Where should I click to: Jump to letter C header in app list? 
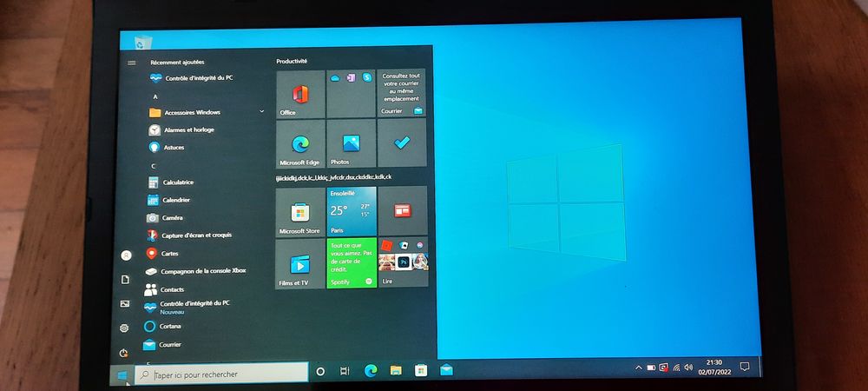pos(154,166)
